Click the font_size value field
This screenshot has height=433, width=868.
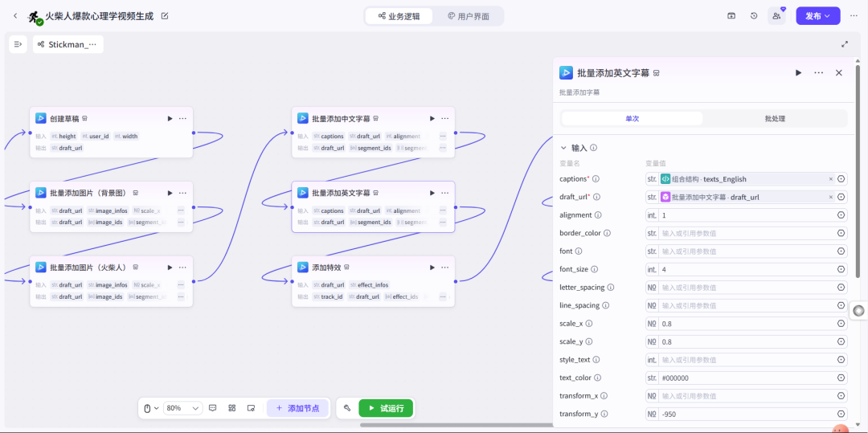coord(746,269)
